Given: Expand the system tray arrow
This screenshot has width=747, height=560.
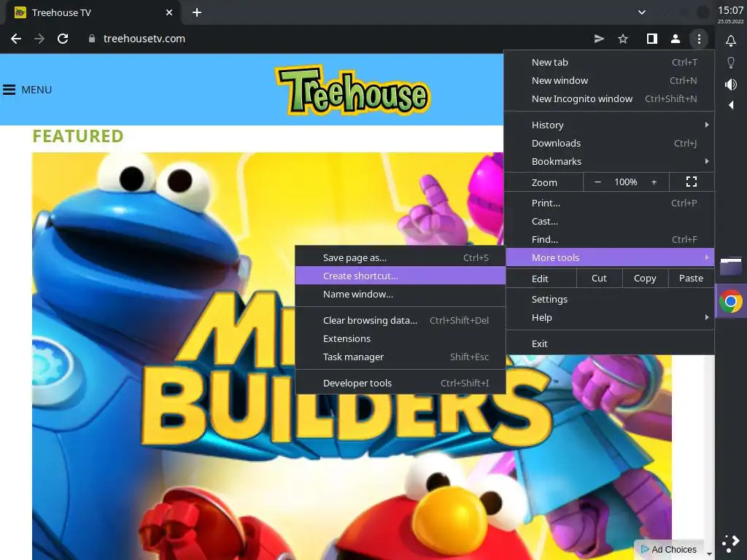Looking at the screenshot, I should coord(731,105).
